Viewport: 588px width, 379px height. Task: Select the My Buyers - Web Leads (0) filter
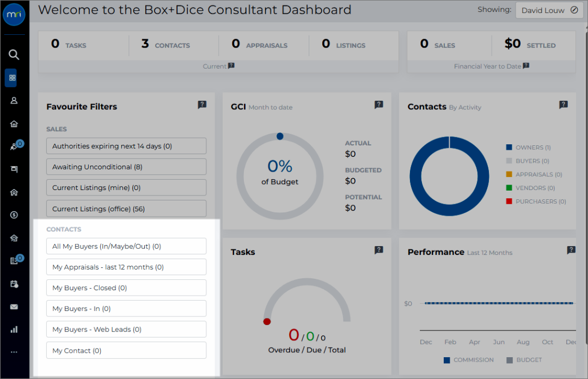click(x=126, y=329)
